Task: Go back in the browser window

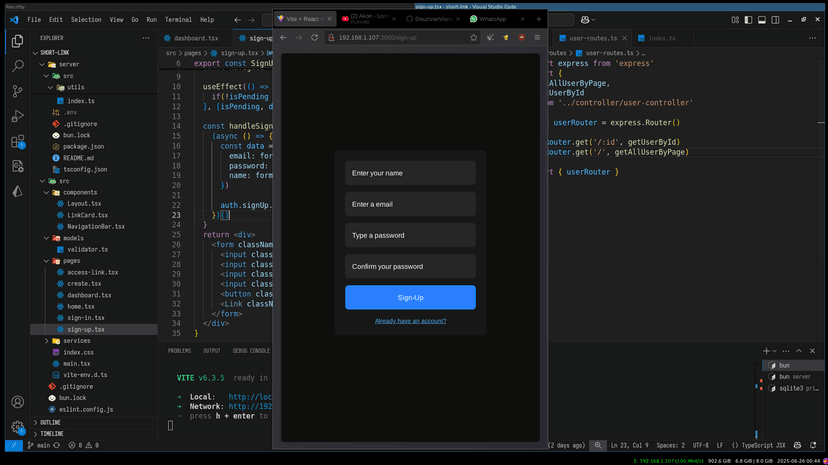Action: (284, 37)
